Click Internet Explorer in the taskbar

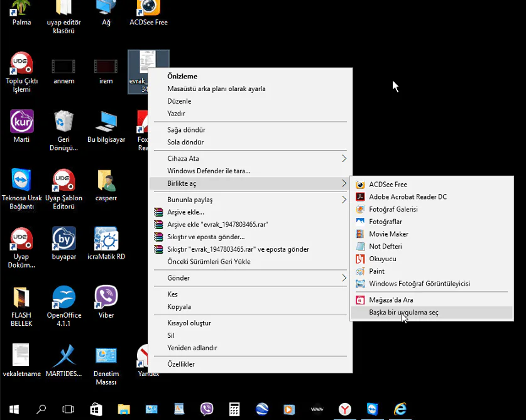[400, 409]
